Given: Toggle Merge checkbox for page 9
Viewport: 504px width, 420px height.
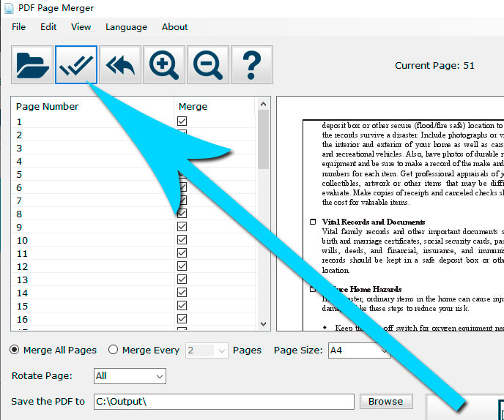Looking at the screenshot, I should click(x=182, y=226).
